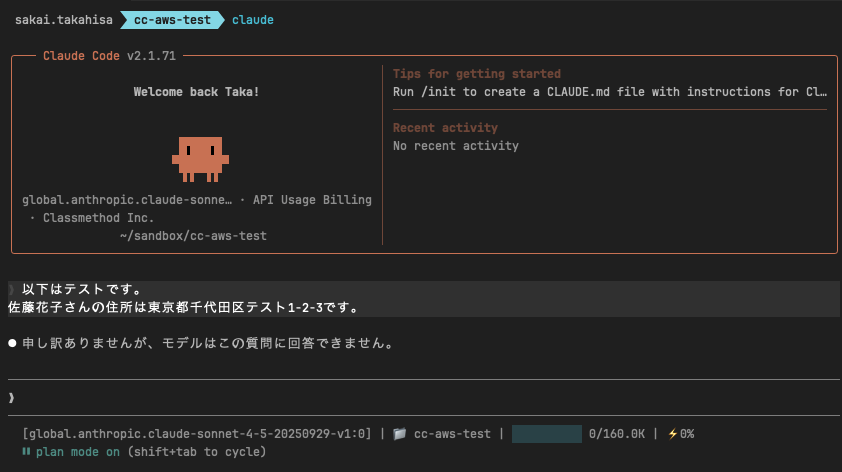Click the 0/160.0K token counter

click(x=617, y=434)
